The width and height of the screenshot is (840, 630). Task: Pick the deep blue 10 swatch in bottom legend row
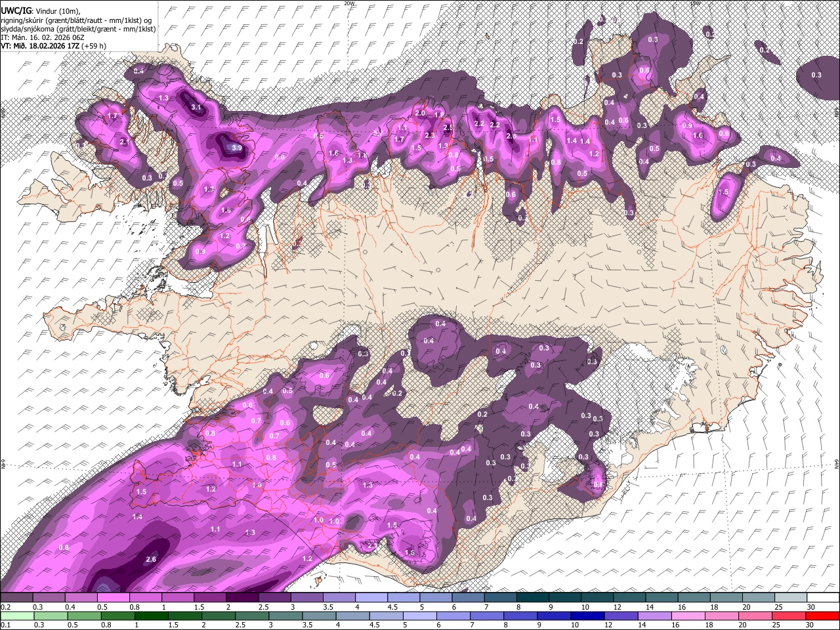click(588, 616)
